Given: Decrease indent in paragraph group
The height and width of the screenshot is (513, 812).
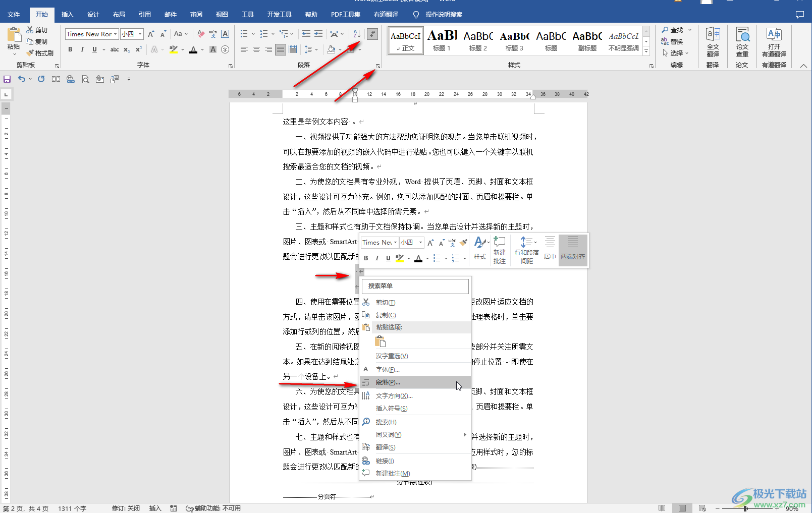Looking at the screenshot, I should coord(306,34).
